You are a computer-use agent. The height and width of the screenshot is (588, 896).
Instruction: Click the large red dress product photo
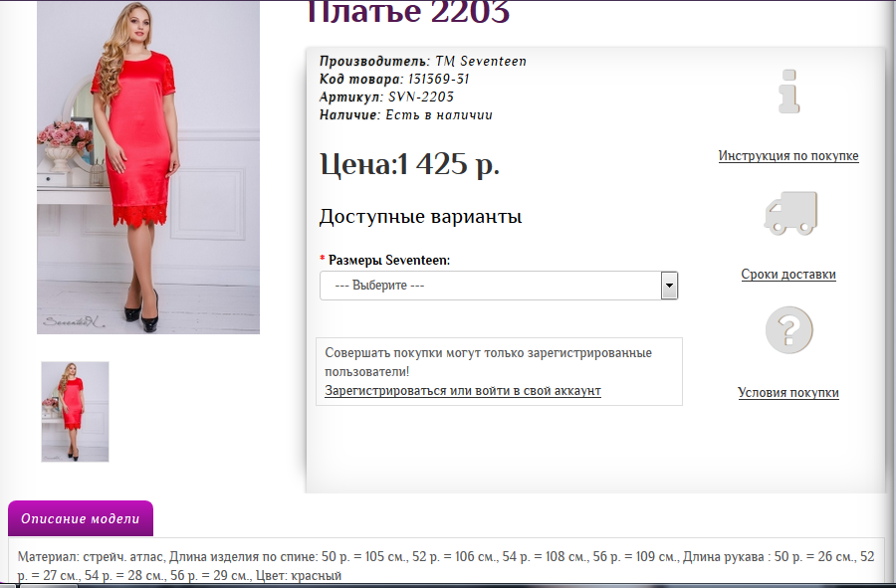tap(148, 167)
